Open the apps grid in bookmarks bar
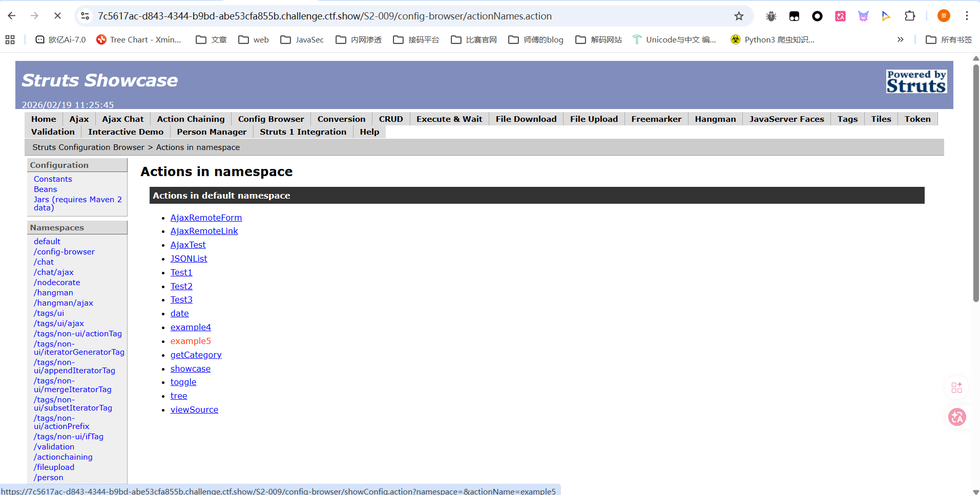The image size is (980, 495). (x=10, y=40)
